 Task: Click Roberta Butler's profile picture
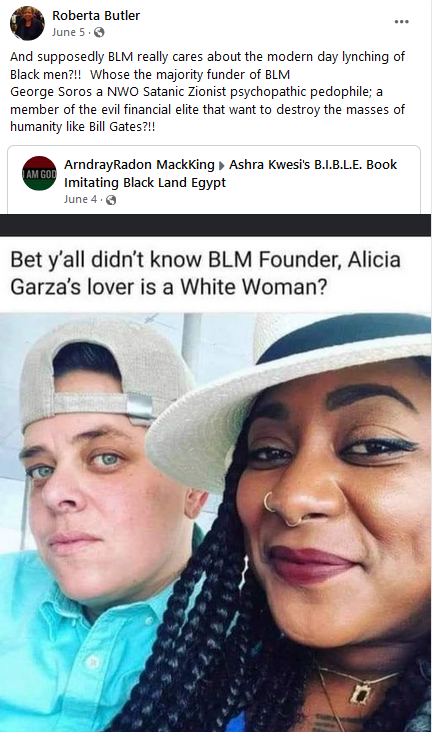pos(27,23)
